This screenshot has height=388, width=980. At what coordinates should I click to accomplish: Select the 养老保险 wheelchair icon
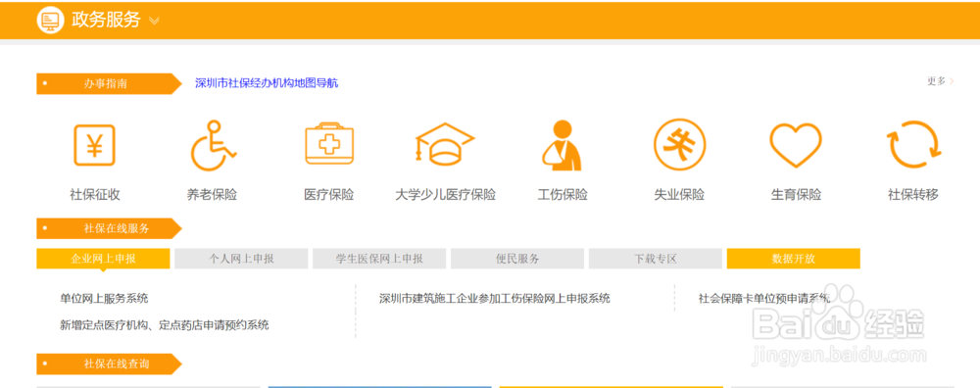213,145
